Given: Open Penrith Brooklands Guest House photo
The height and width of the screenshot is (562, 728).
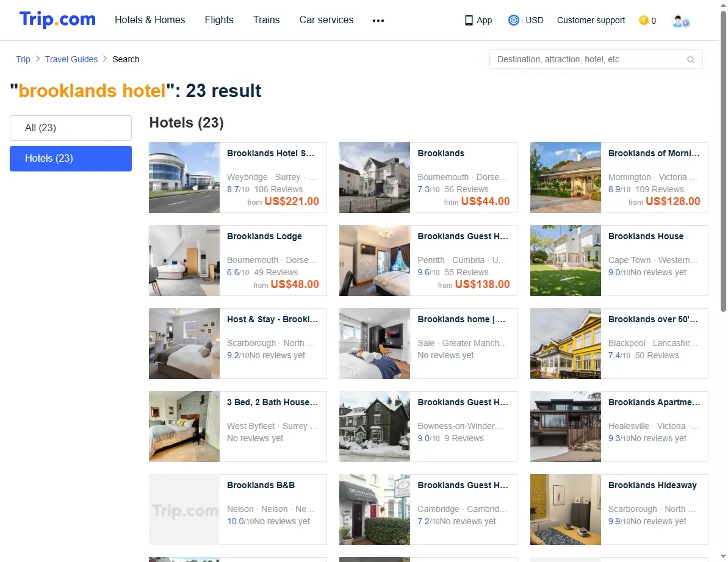Looking at the screenshot, I should (375, 261).
